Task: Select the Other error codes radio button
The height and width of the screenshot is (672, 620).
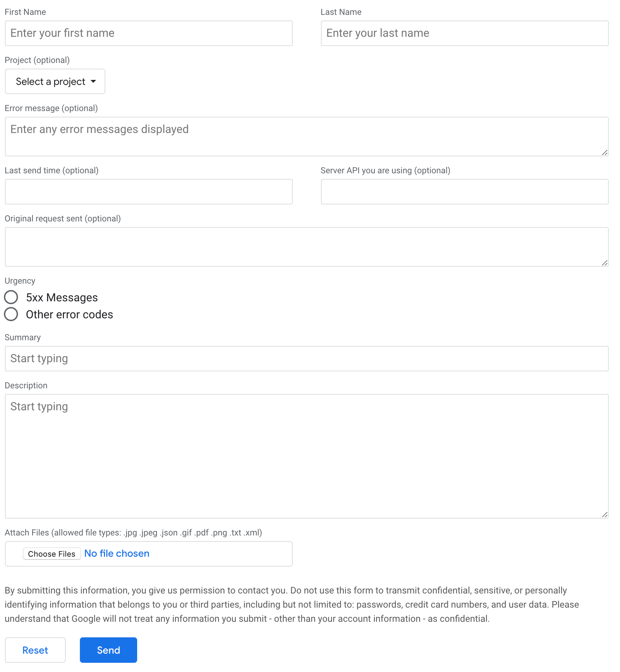Action: [x=11, y=314]
